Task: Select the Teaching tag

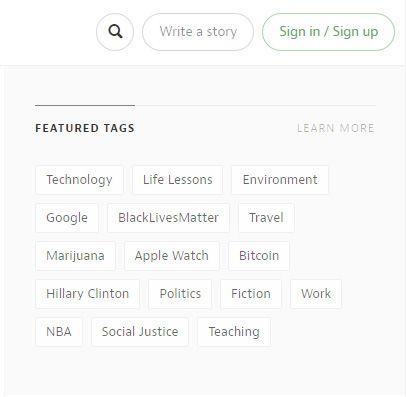Action: tap(234, 332)
